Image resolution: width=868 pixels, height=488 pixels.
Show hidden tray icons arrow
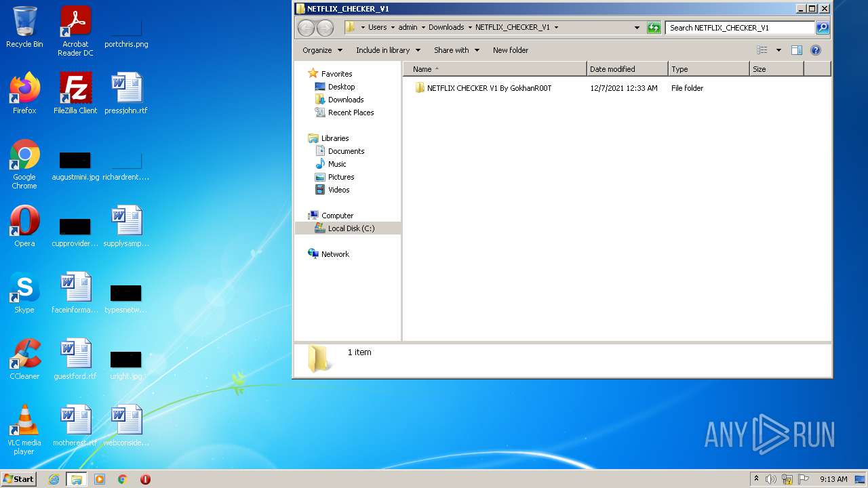756,479
